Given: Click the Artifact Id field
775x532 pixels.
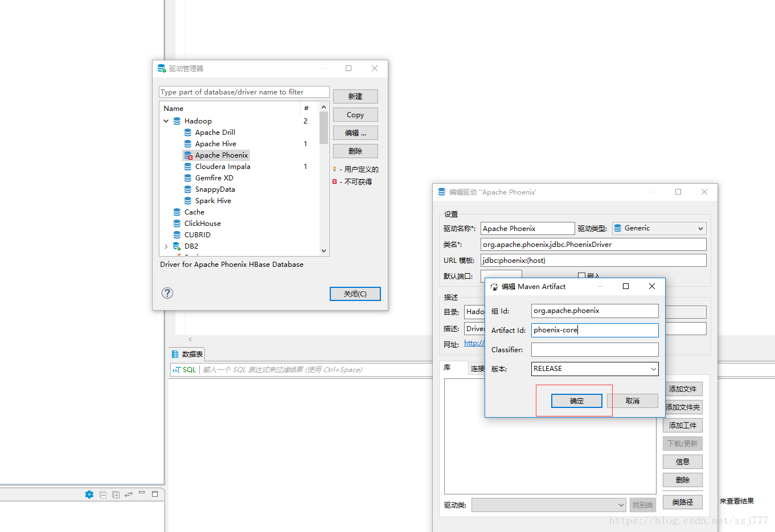Looking at the screenshot, I should pos(594,330).
